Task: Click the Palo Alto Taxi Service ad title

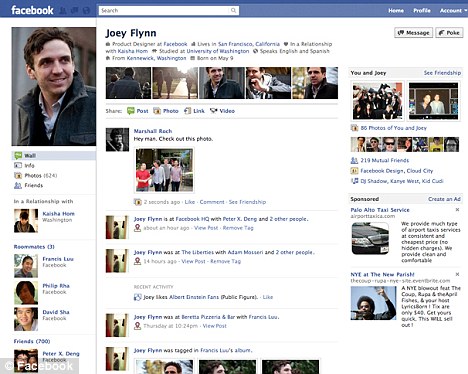Action: pyautogui.click(x=380, y=210)
